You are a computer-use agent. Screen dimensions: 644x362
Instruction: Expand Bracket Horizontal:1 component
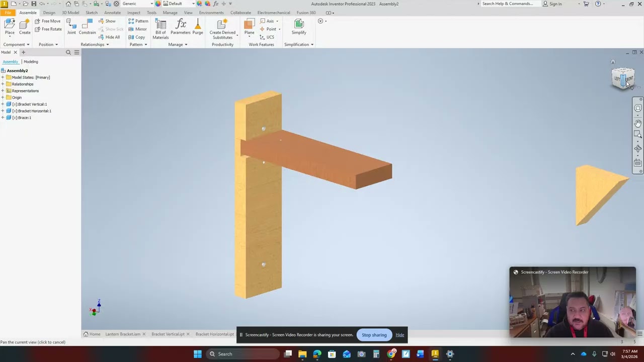[x=3, y=111]
